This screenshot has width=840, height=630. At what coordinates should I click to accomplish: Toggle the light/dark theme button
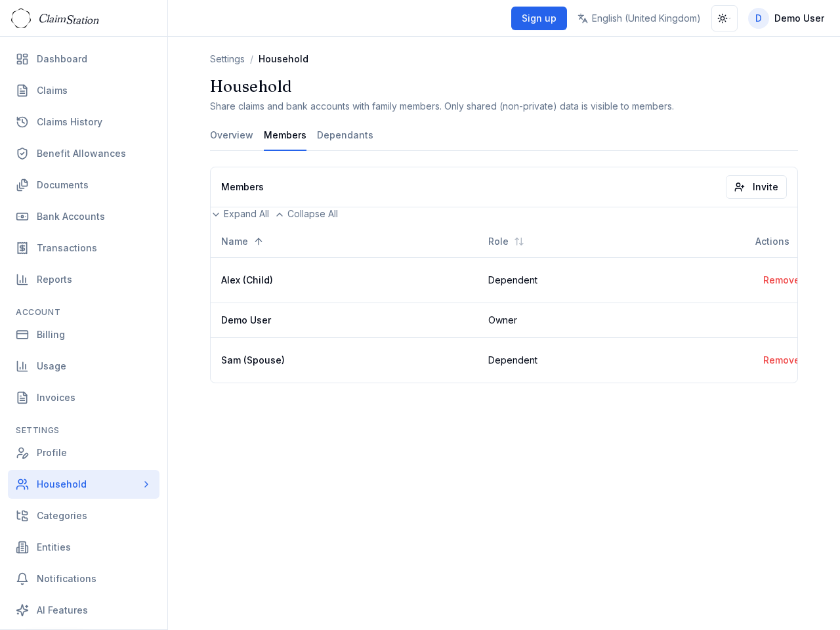click(724, 18)
